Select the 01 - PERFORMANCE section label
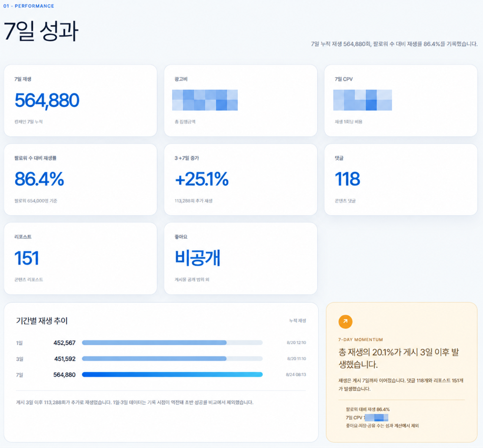Viewport: 483px width, 448px height. [x=29, y=6]
